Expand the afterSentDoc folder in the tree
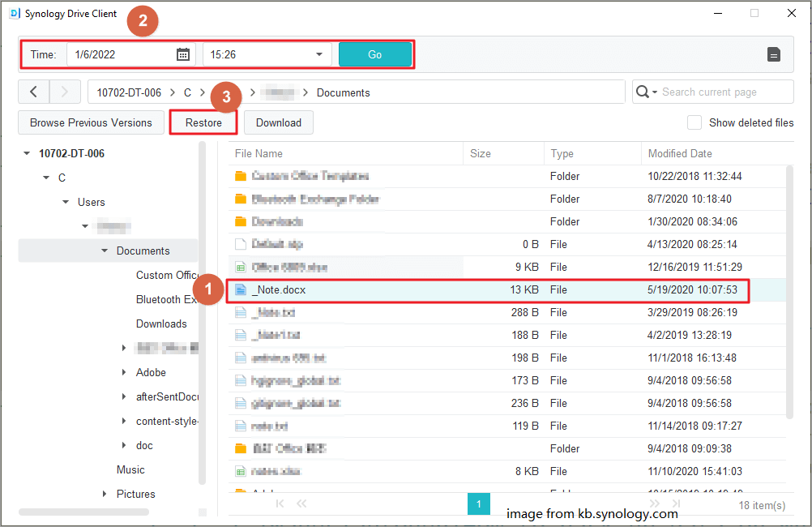The image size is (812, 527). [124, 396]
